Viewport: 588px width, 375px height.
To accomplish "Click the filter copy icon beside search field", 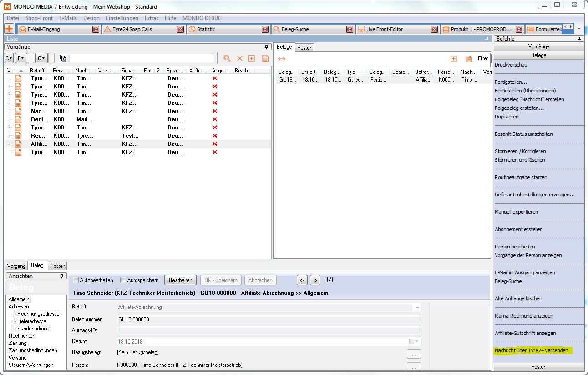I will point(63,58).
